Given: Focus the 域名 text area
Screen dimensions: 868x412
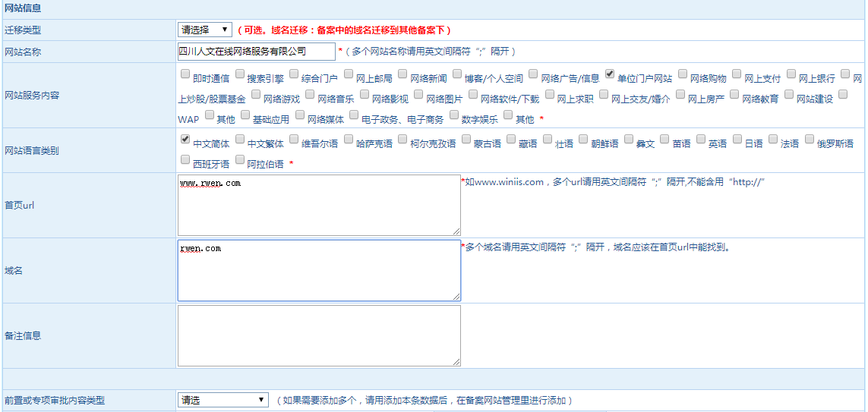Looking at the screenshot, I should point(319,270).
